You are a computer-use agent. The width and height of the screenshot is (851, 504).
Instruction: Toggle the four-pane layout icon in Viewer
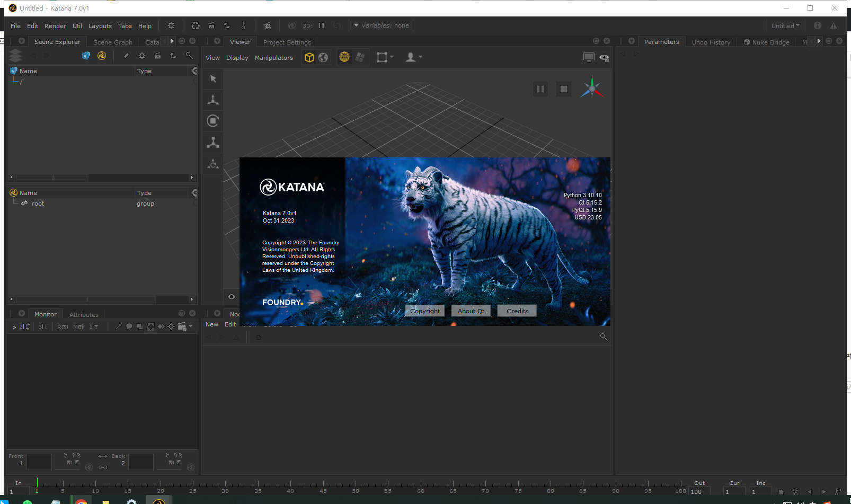coord(360,57)
